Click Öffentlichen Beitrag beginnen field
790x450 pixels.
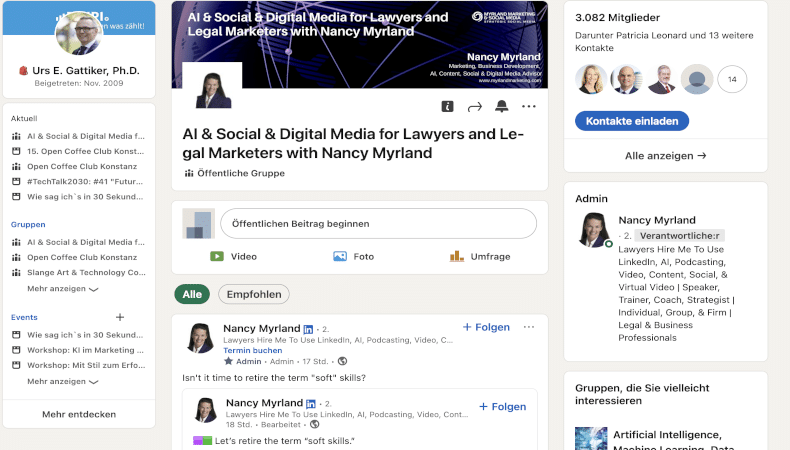(x=378, y=224)
